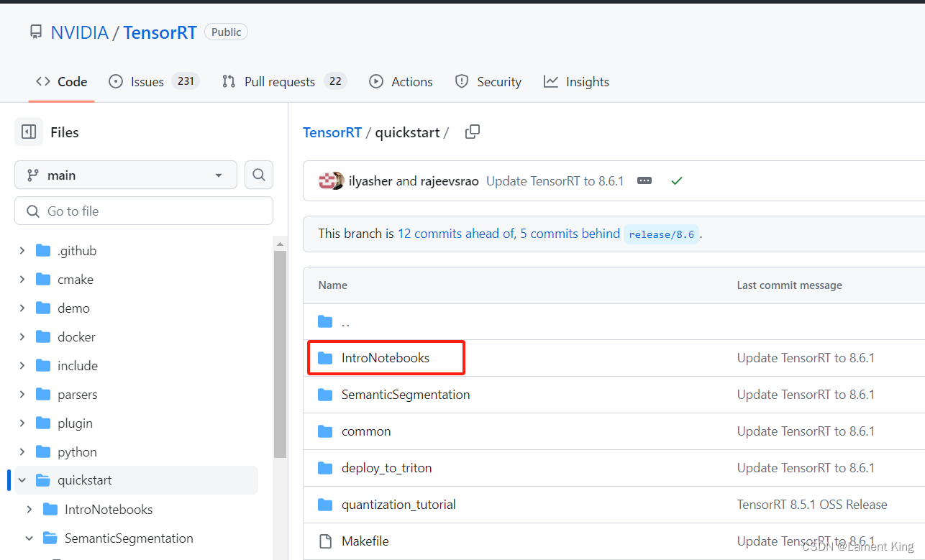Click the open quickstart folder icon in sidebar
The image size is (925, 560).
pos(43,480)
